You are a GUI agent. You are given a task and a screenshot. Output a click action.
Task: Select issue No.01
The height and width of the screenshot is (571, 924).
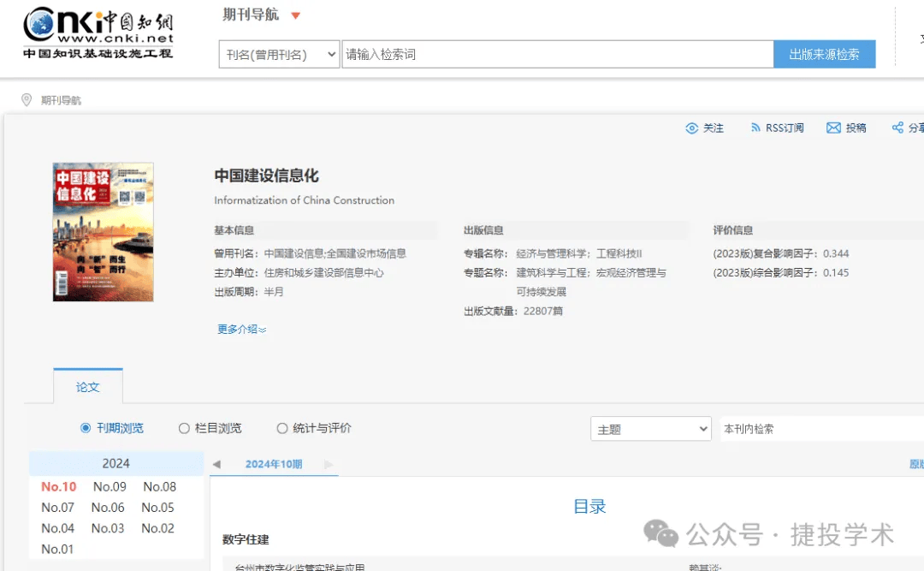click(x=58, y=550)
